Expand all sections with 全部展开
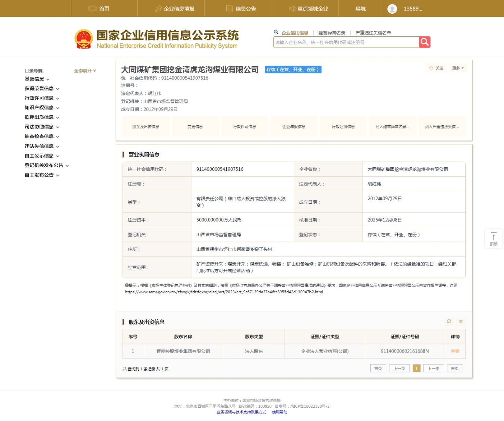The height and width of the screenshot is (421, 504). click(x=85, y=71)
